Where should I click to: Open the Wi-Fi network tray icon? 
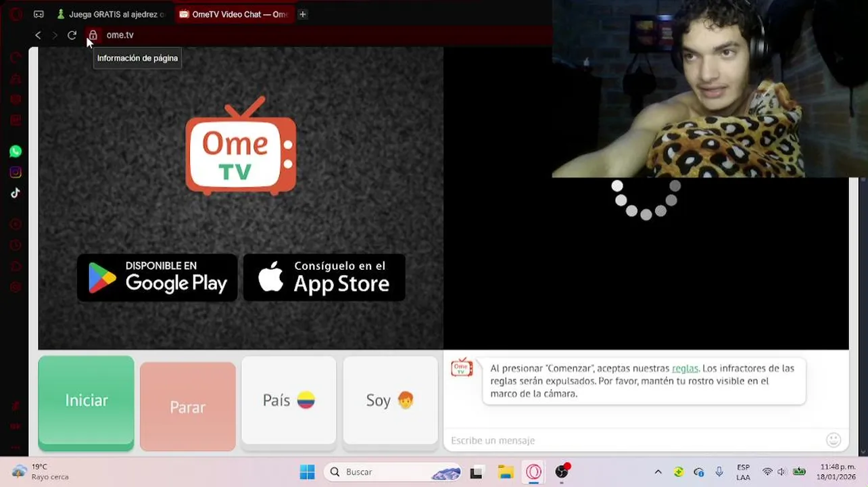767,472
